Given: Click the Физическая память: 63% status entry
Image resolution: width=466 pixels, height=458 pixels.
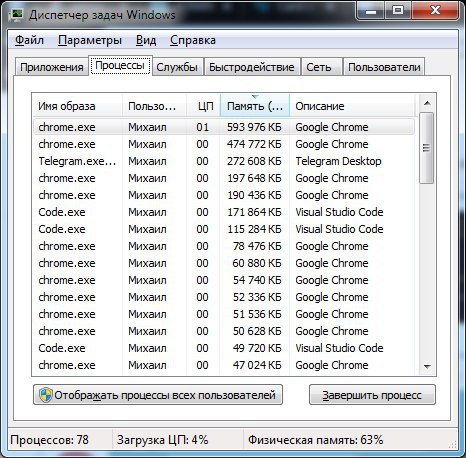Looking at the screenshot, I should (315, 440).
